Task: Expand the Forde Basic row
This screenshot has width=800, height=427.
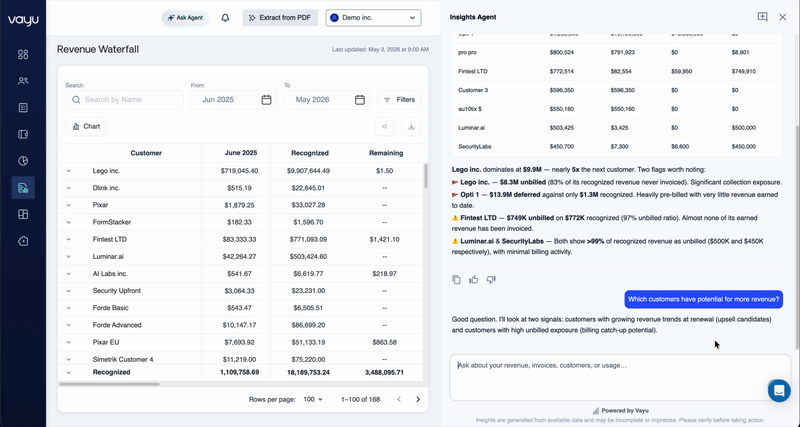Action: 68,308
